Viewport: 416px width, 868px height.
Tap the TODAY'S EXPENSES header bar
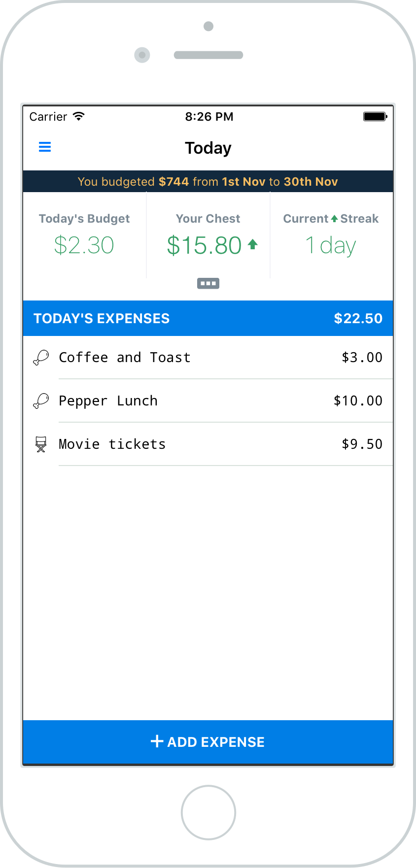tap(208, 318)
